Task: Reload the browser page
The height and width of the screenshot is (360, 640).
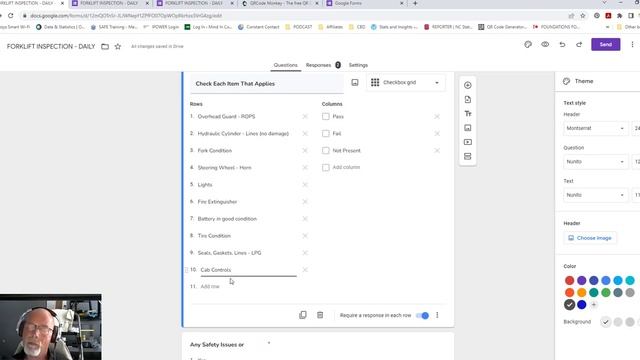Action: [x=11, y=16]
